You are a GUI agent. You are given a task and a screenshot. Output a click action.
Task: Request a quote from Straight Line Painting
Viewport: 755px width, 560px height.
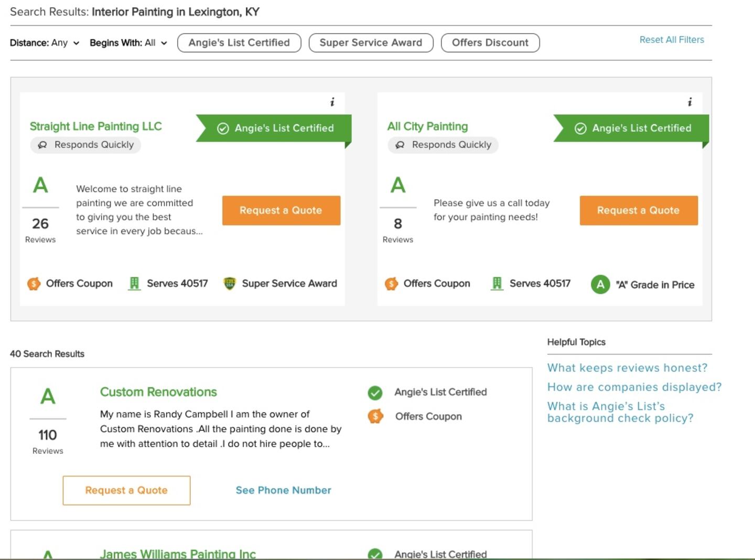coord(281,210)
